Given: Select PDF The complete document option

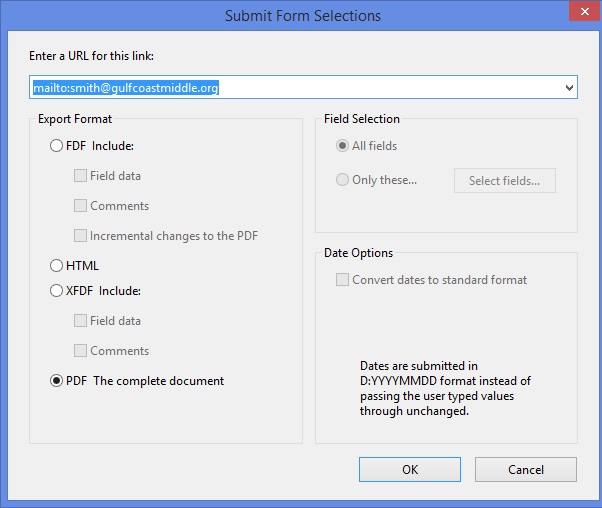Looking at the screenshot, I should click(57, 381).
